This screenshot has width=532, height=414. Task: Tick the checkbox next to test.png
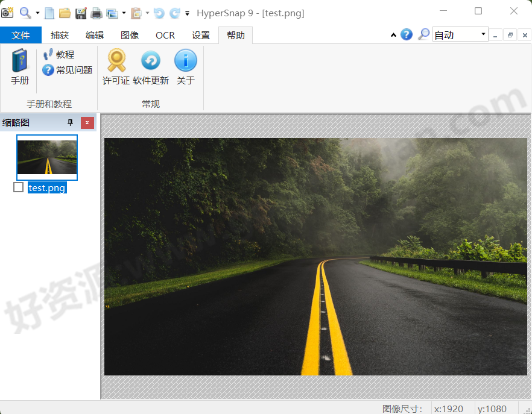(18, 187)
